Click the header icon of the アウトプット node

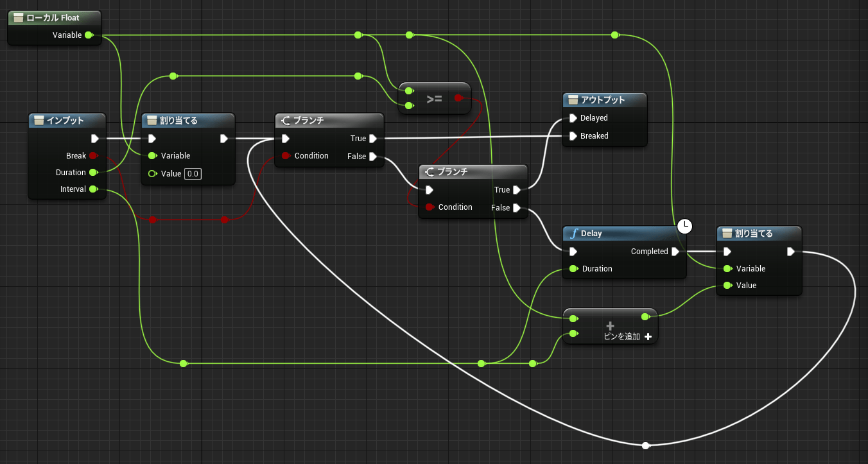[x=571, y=99]
